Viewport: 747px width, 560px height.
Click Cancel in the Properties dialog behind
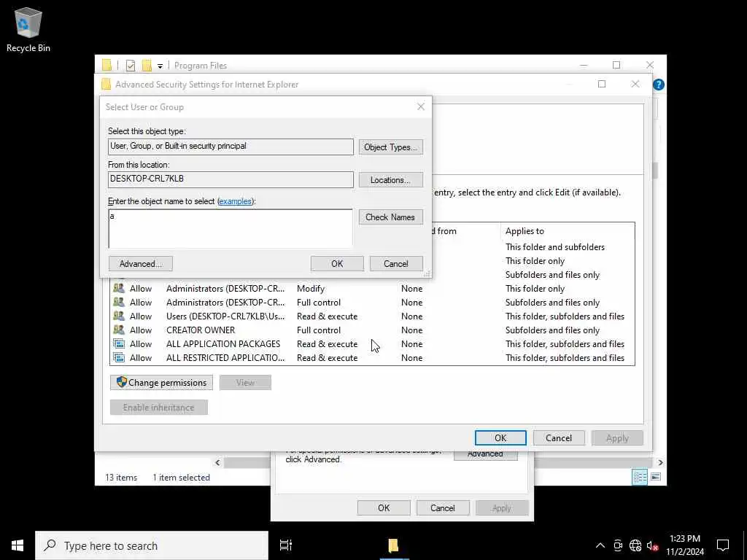point(443,508)
